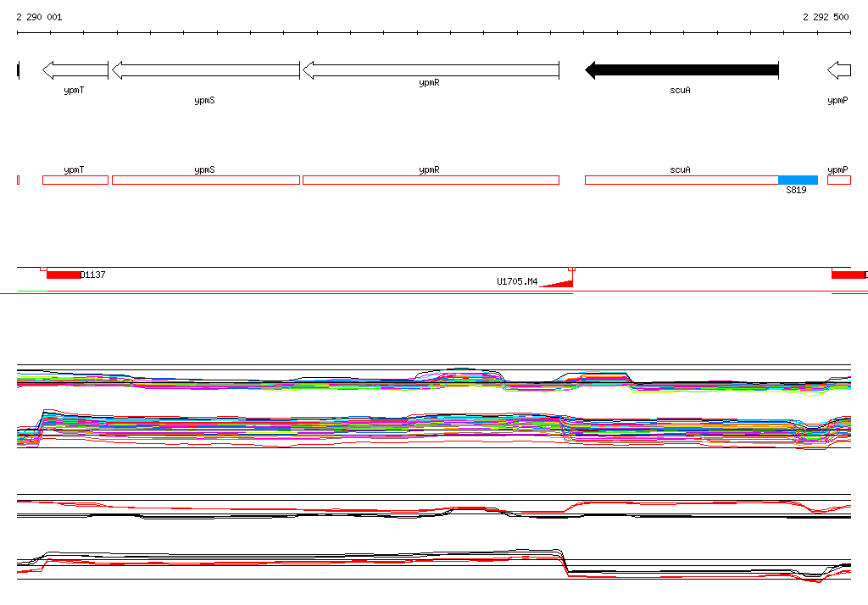Click the black scuA gene arrow
The image size is (868, 605).
point(682,70)
